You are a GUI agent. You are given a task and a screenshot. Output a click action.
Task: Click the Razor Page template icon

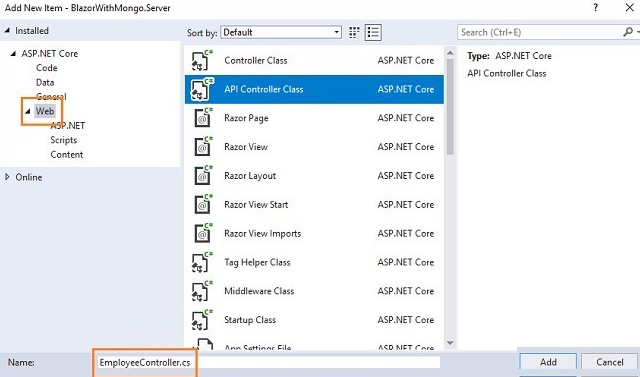(x=203, y=118)
